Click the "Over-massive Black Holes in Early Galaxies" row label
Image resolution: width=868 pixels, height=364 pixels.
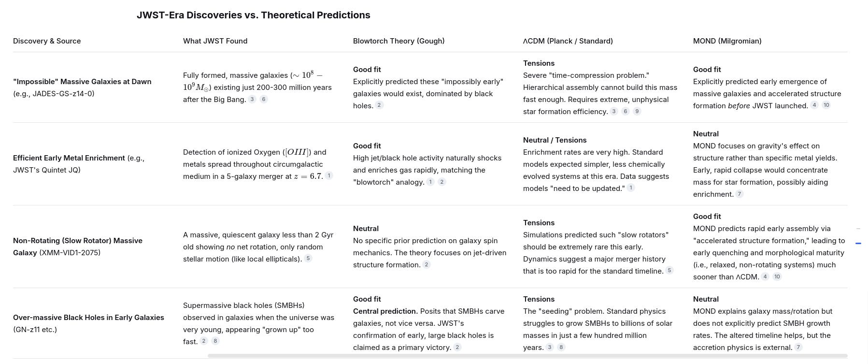click(x=88, y=318)
